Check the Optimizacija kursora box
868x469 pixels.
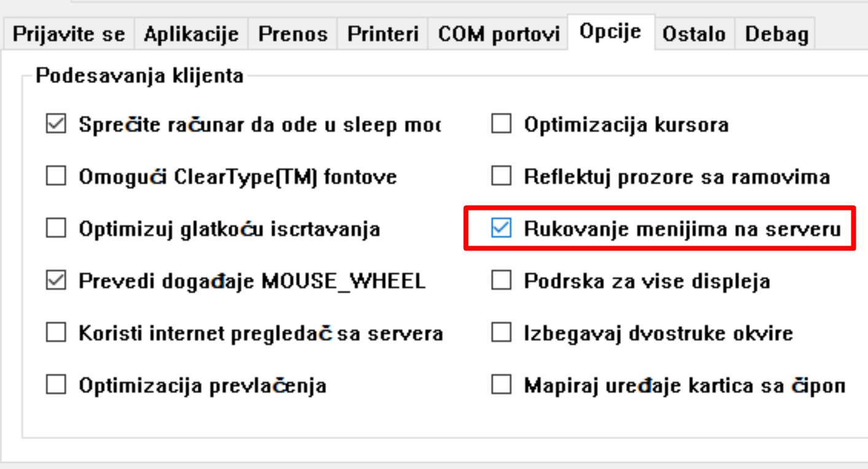click(501, 125)
